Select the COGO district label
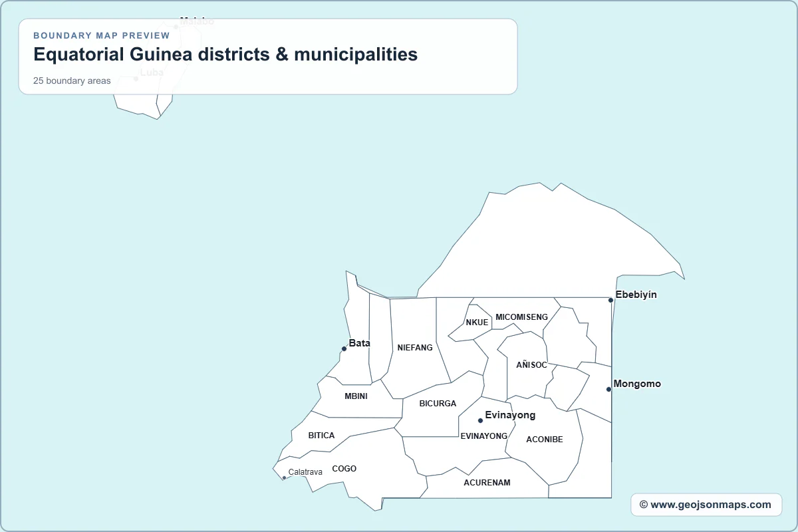This screenshot has height=532, width=798. pos(344,469)
